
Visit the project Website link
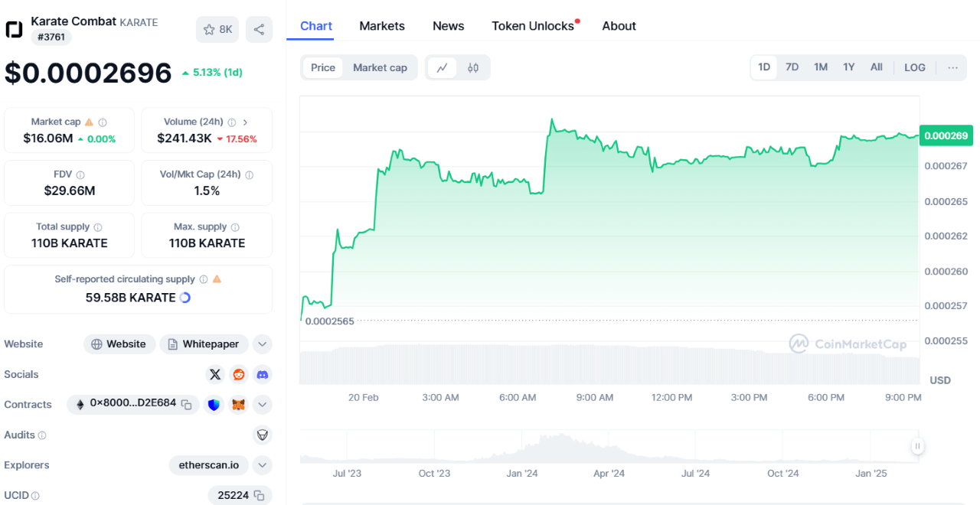click(x=119, y=344)
